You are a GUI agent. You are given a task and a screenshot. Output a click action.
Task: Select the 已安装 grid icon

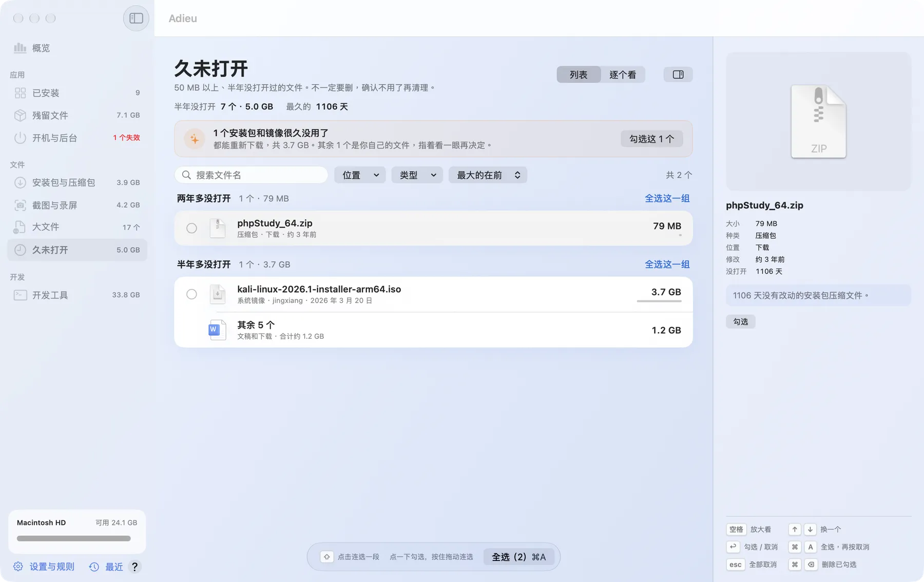[x=20, y=93]
